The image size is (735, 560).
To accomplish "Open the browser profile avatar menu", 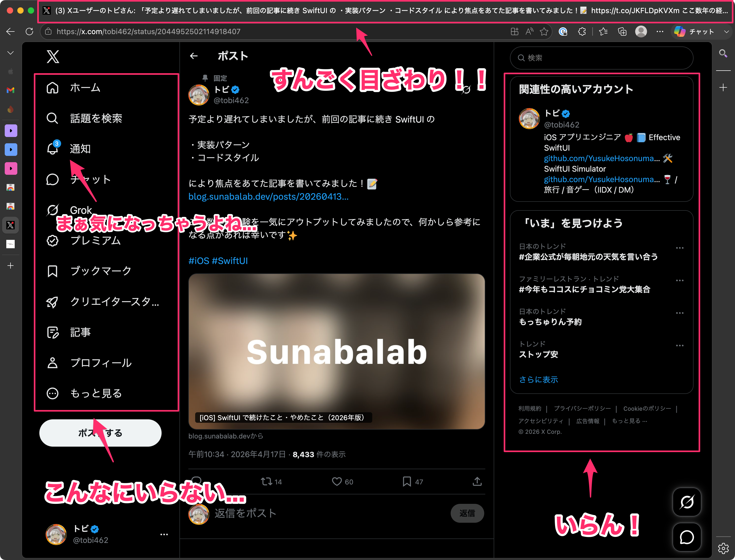I will point(641,32).
